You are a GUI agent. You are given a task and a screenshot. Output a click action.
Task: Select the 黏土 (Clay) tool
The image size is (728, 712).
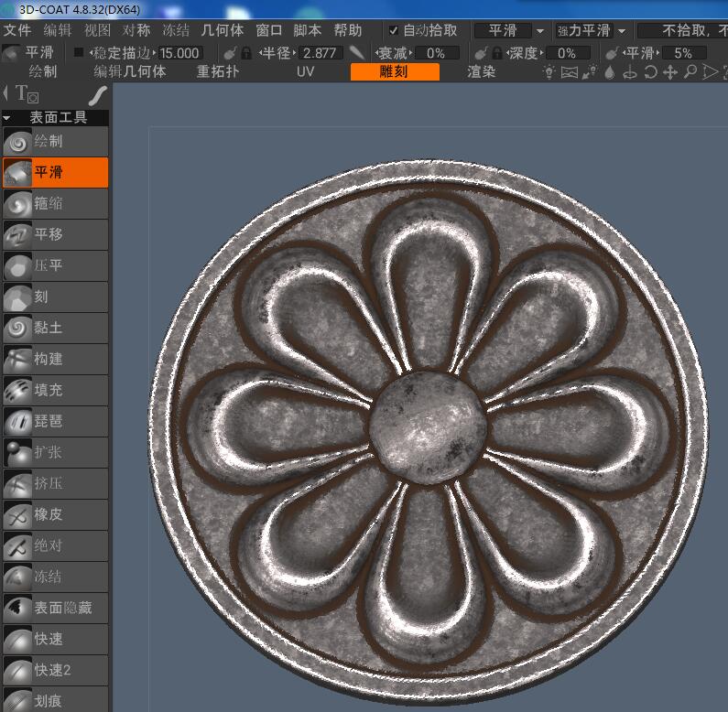pos(55,328)
